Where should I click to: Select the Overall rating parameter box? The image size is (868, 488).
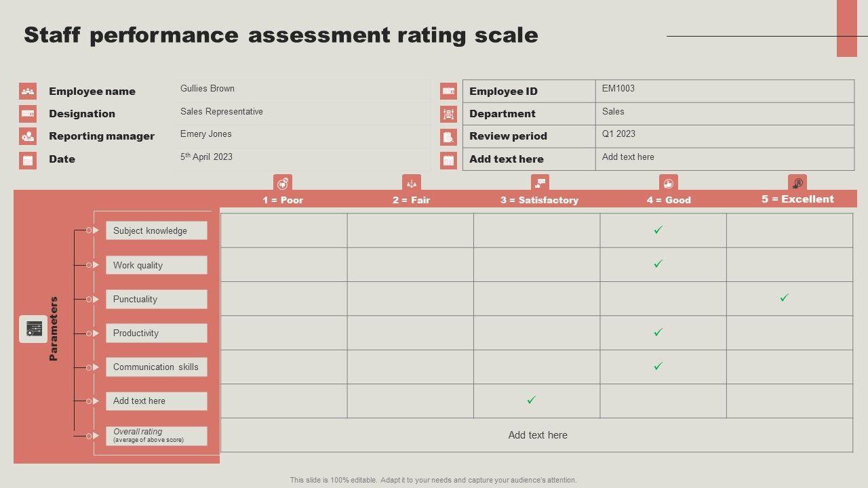click(157, 436)
